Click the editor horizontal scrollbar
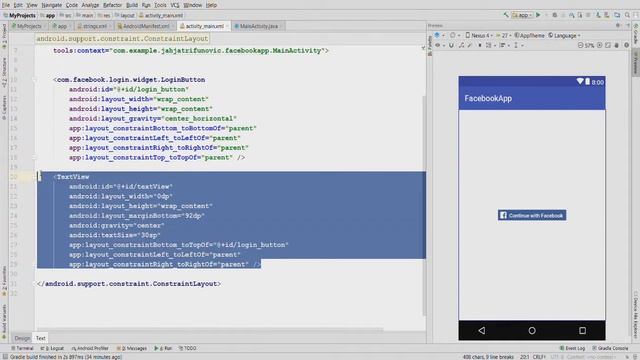 [210, 329]
